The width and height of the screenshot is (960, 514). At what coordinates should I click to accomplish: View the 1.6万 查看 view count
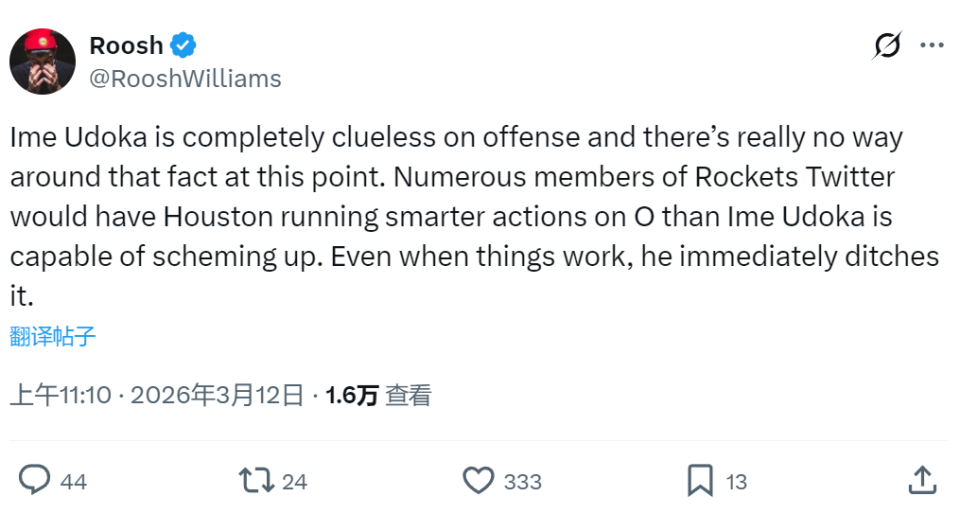(x=378, y=395)
